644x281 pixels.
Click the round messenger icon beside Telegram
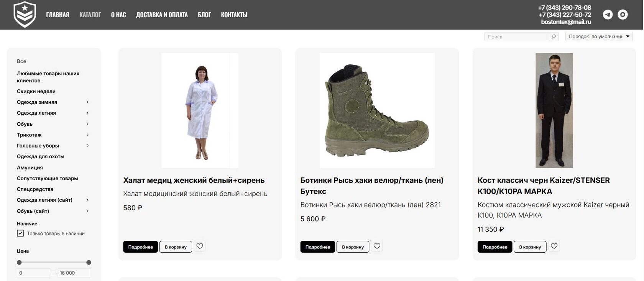[x=623, y=15]
